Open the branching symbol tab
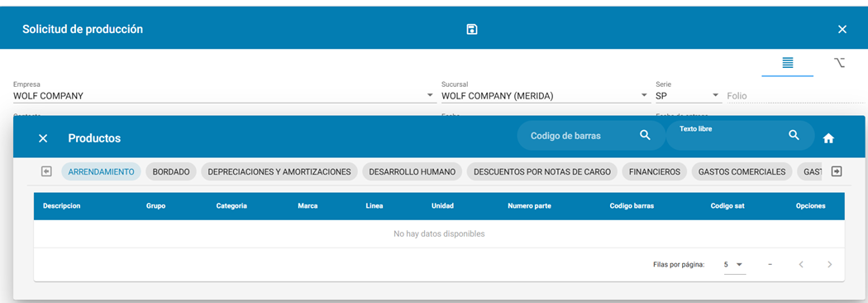868x303 pixels. click(x=839, y=63)
